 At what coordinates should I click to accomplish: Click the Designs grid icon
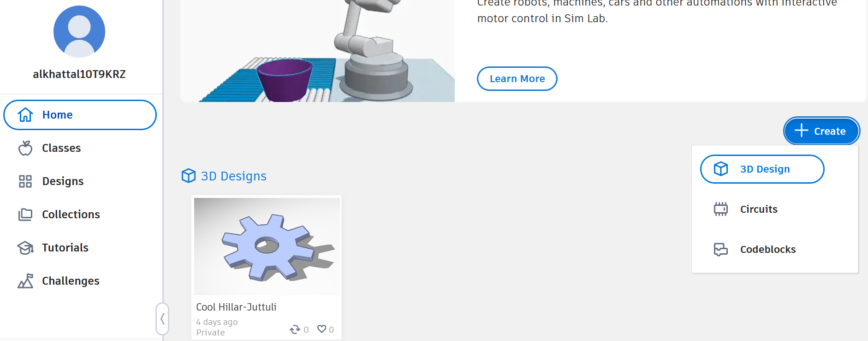[x=25, y=181]
